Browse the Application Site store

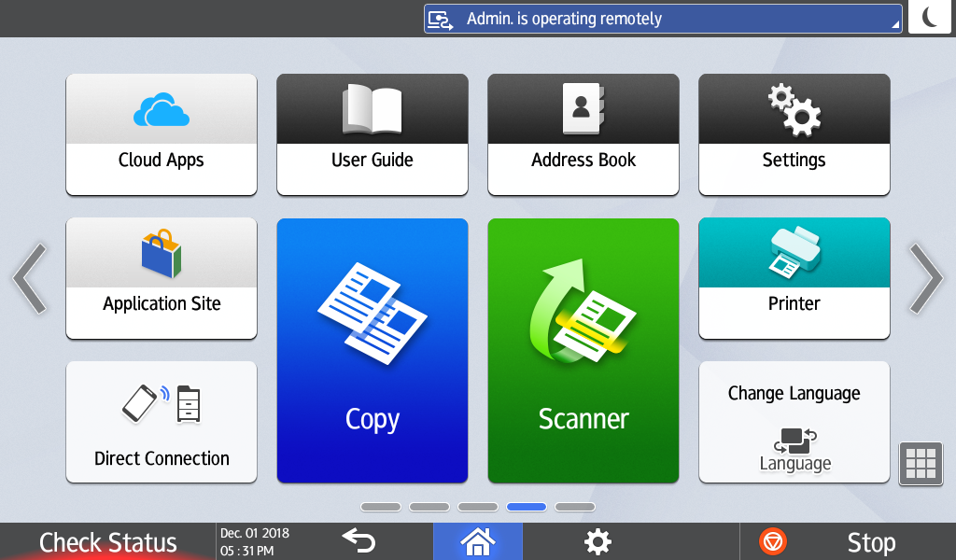tap(161, 278)
